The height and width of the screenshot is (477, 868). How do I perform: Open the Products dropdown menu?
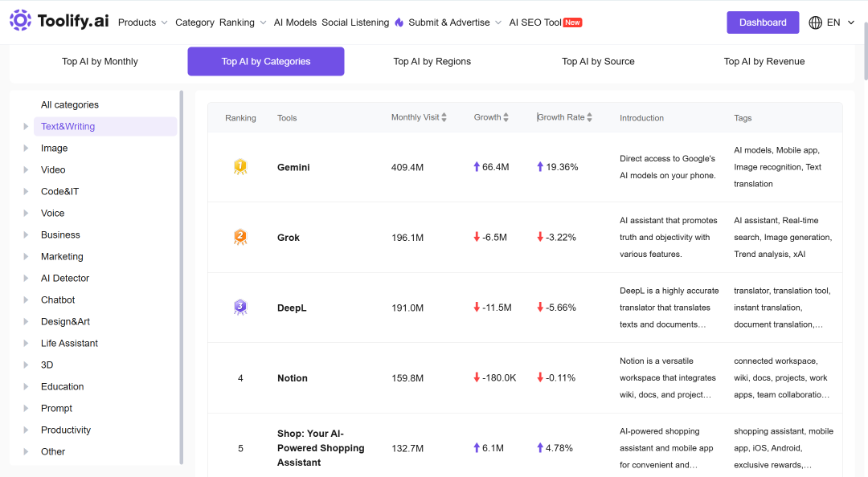coord(142,22)
